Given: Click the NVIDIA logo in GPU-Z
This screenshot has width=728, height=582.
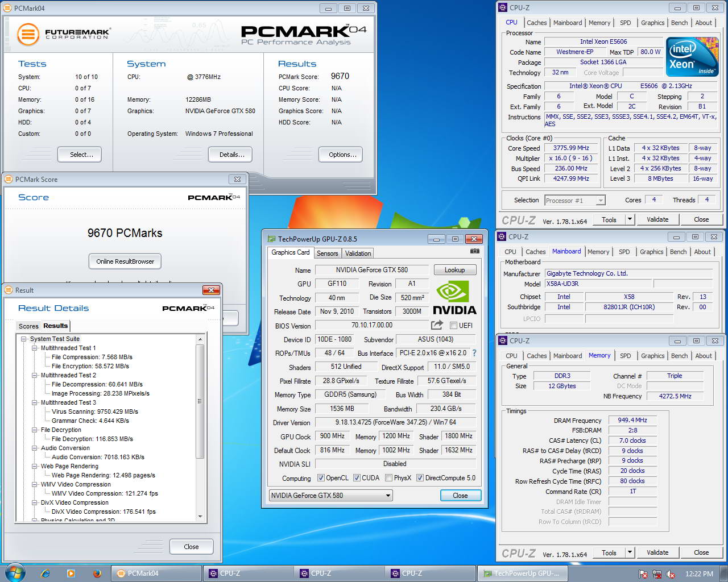Looking at the screenshot, I should 454,298.
